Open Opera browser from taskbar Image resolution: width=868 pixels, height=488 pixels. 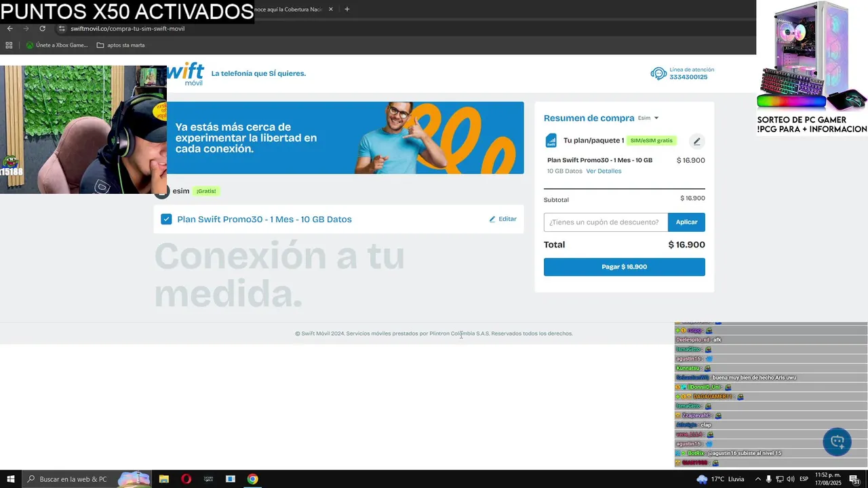click(186, 479)
